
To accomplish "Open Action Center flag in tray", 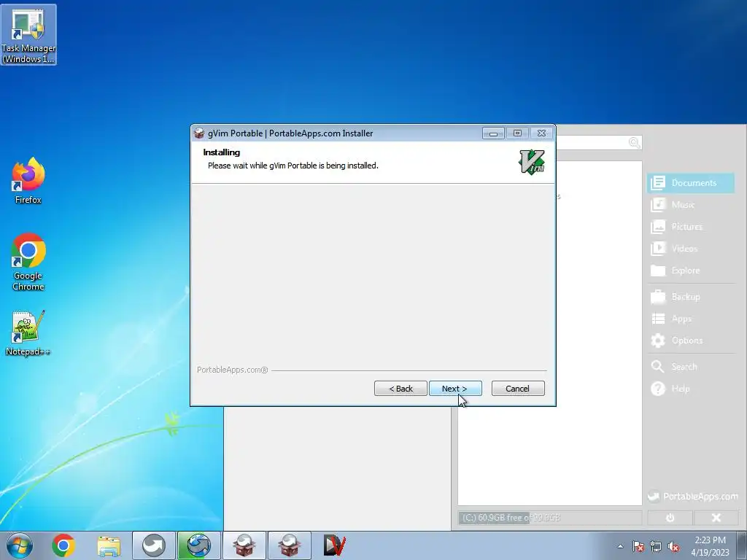I will click(x=638, y=546).
